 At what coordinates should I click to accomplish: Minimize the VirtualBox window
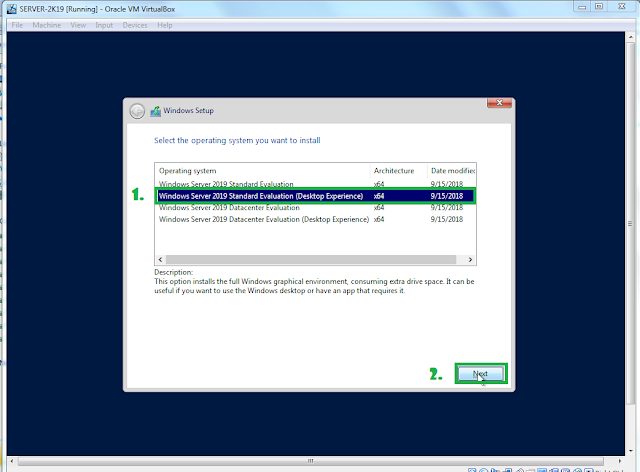coord(582,7)
